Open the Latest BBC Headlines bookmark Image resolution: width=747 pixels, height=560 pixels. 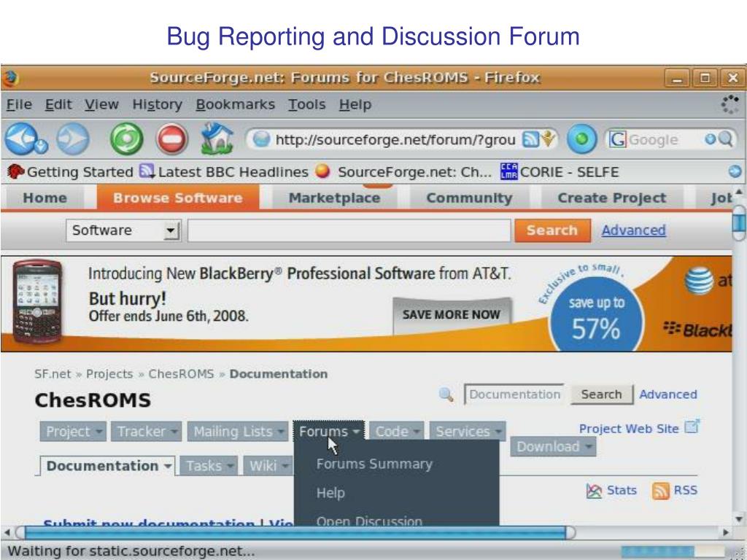[x=224, y=172]
